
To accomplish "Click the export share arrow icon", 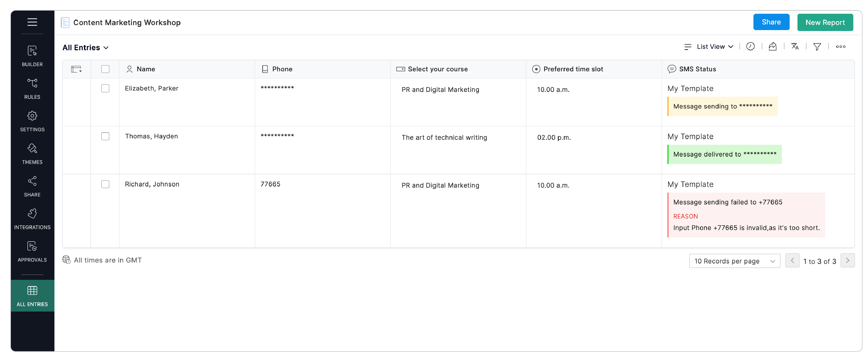I will point(772,47).
